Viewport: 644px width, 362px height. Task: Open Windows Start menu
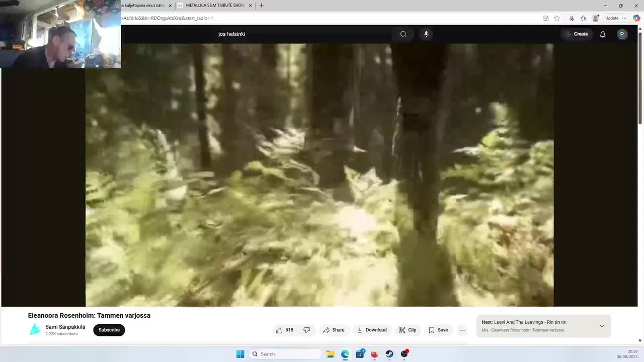(240, 354)
